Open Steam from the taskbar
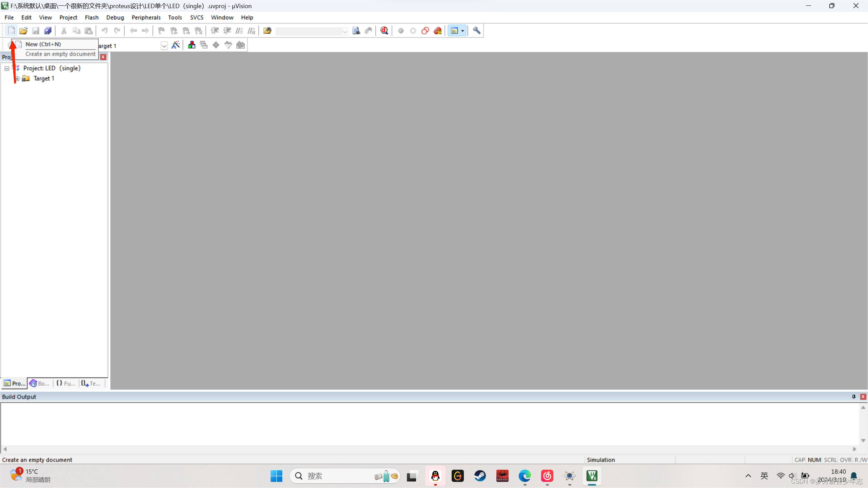Image resolution: width=868 pixels, height=488 pixels. 480,476
